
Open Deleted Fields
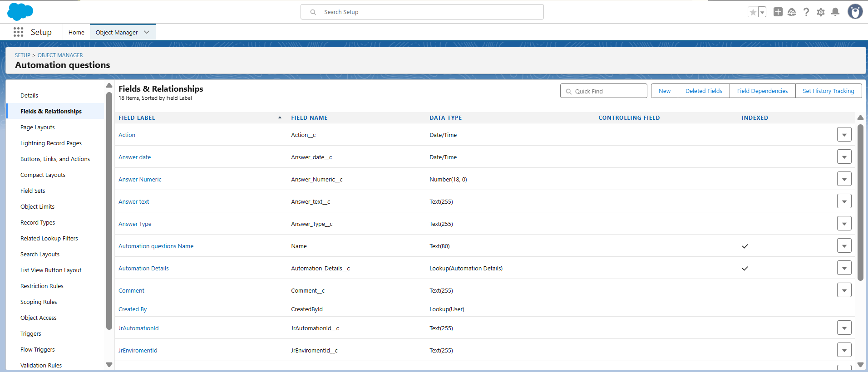coord(704,91)
